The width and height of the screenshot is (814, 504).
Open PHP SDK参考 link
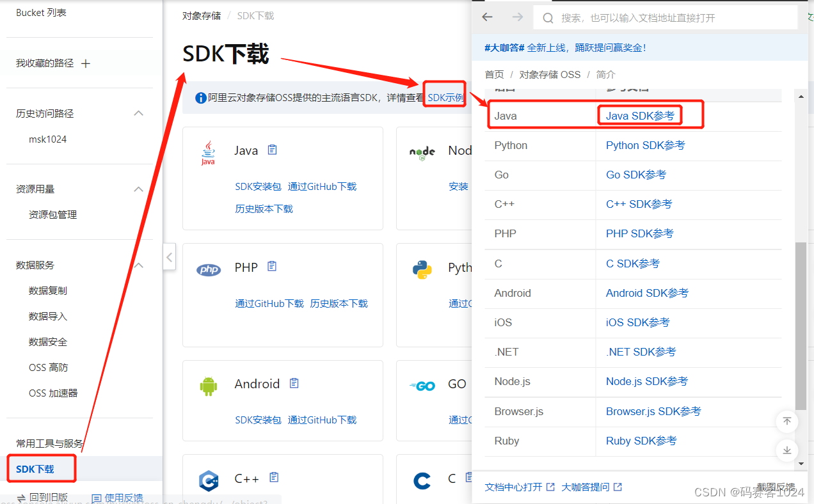tap(640, 233)
